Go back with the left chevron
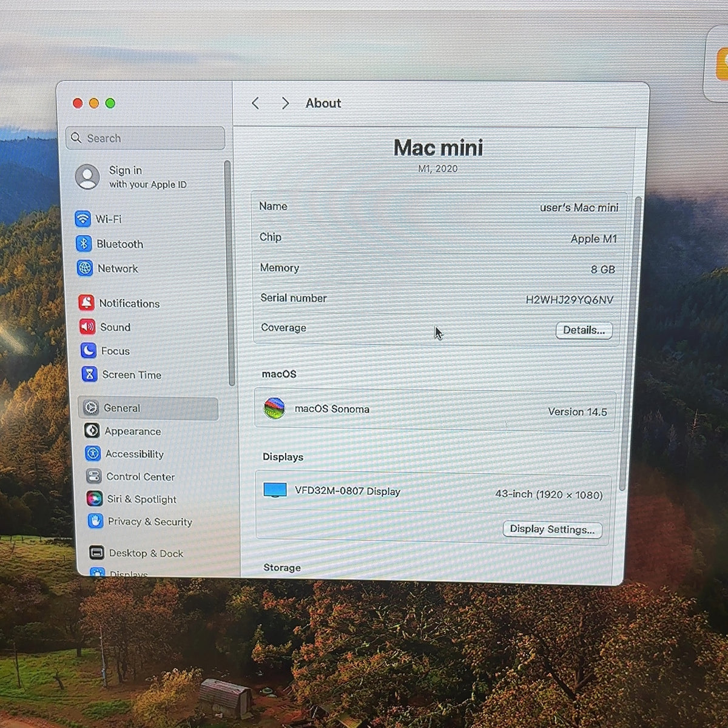728x728 pixels. tap(255, 103)
